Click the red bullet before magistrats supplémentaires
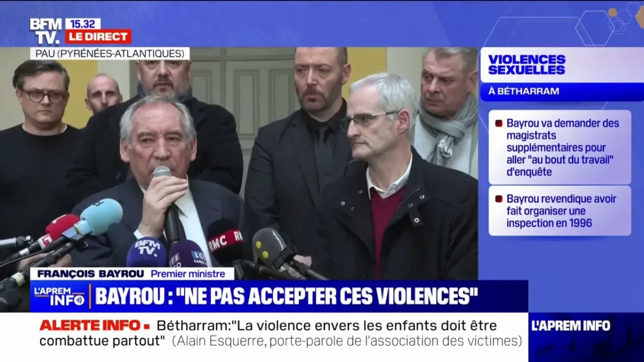Screen dimensions: 644x362 [x=498, y=123]
